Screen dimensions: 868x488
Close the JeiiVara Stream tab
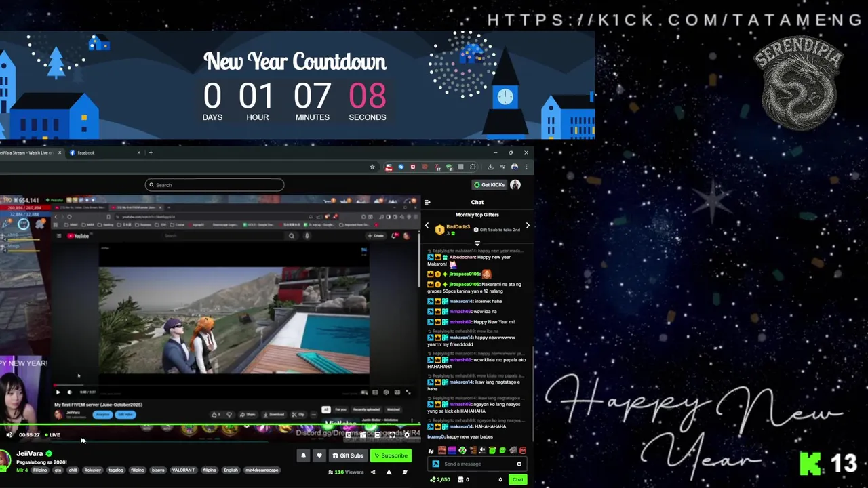pos(59,153)
